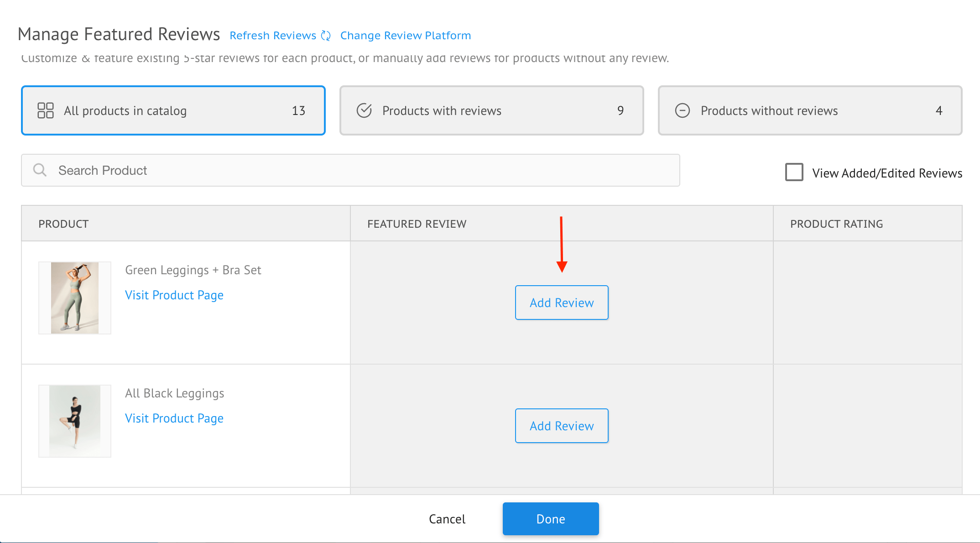Add Review for All Black Leggings
Viewport: 980px width, 543px height.
point(562,426)
